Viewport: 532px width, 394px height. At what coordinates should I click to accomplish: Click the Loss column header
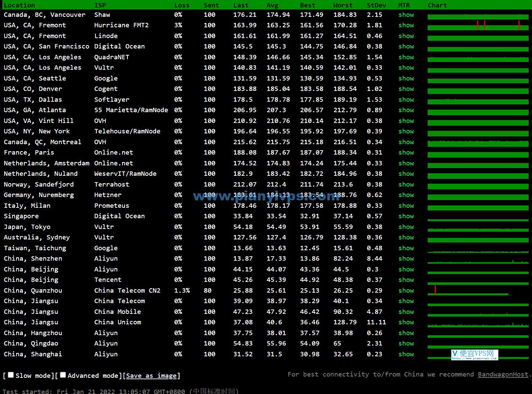pos(182,5)
